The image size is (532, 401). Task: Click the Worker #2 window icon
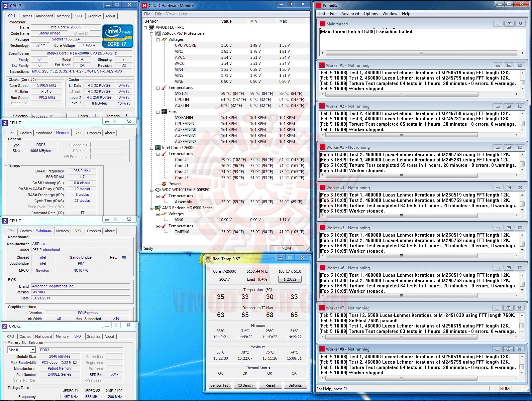(322, 106)
